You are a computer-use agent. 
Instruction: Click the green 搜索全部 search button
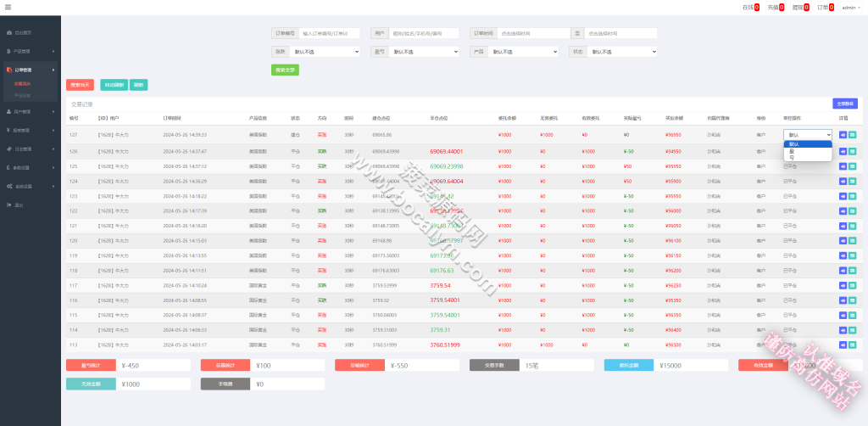click(285, 70)
